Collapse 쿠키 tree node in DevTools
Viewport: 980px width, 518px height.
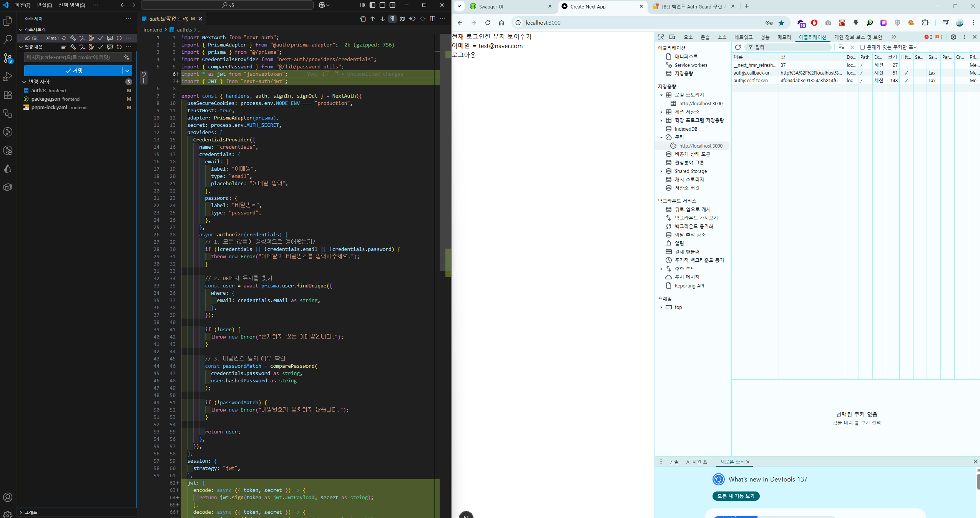point(661,137)
